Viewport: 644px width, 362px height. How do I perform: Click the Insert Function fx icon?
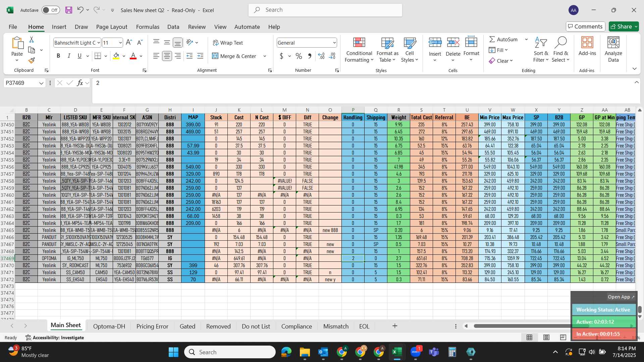(x=80, y=83)
